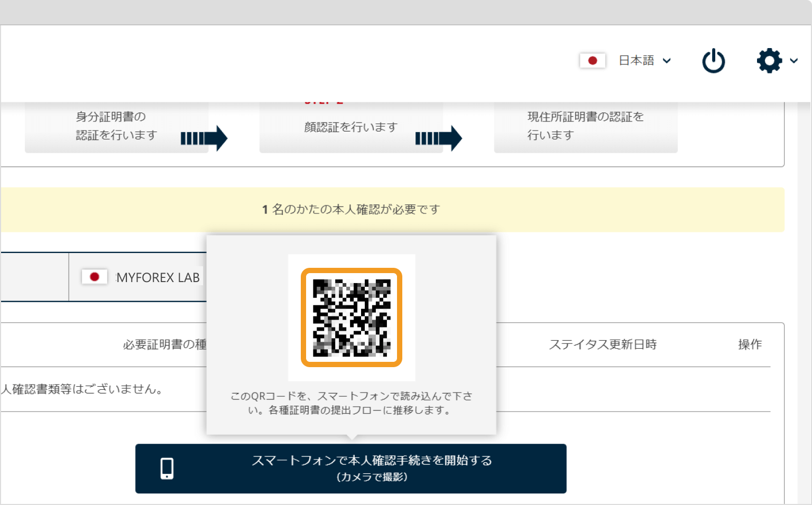Click the 必要証明書の種 column header
Image resolution: width=812 pixels, height=505 pixels.
(164, 344)
